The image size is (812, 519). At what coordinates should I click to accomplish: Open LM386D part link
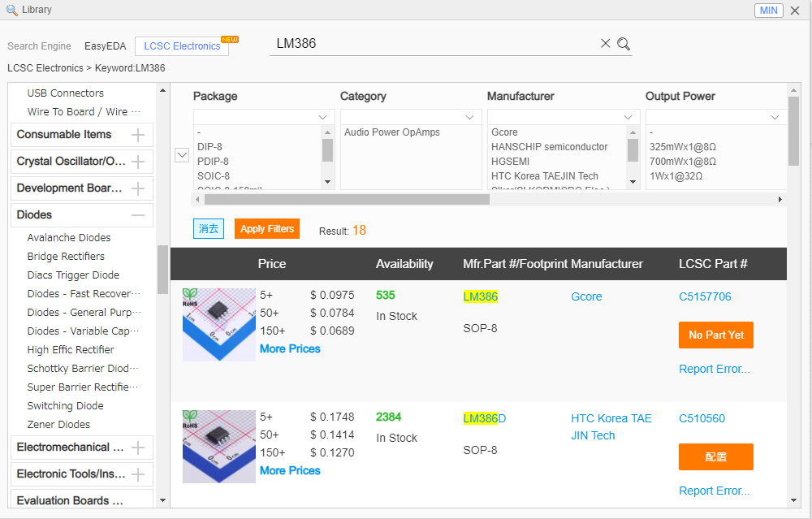485,418
